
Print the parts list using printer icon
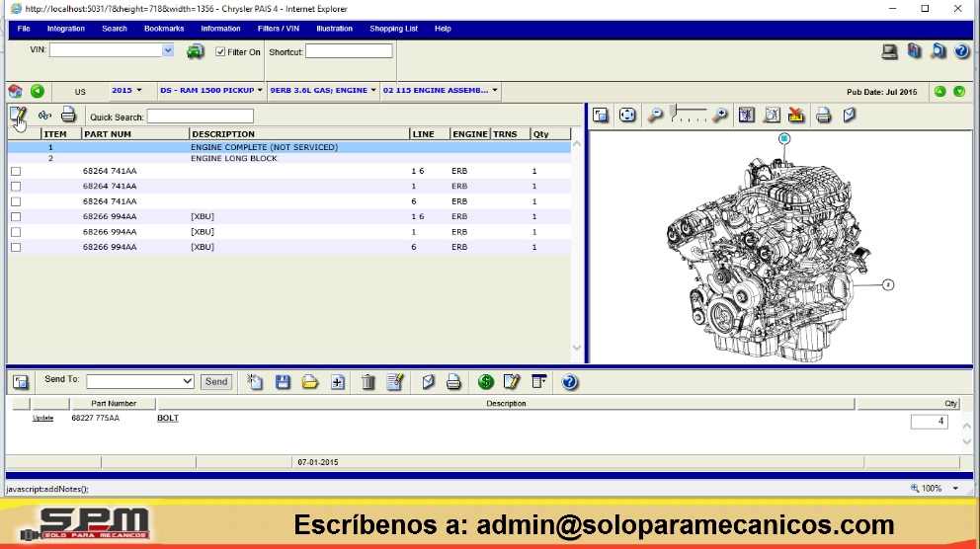pos(68,115)
